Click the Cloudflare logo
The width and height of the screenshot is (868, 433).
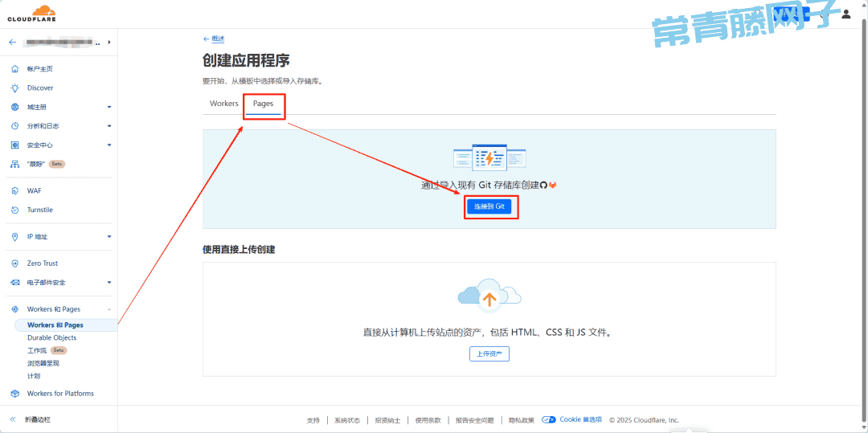pyautogui.click(x=31, y=14)
